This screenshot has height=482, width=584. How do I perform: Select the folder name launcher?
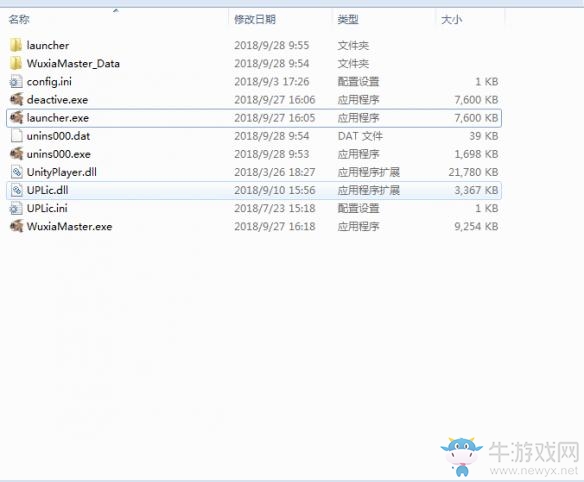tap(48, 45)
